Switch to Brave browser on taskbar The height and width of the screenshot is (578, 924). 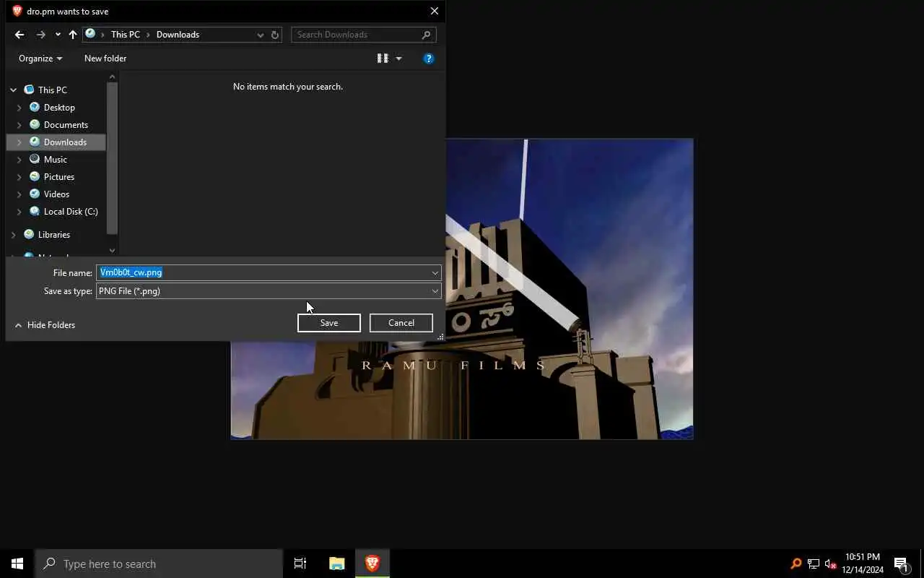372,564
